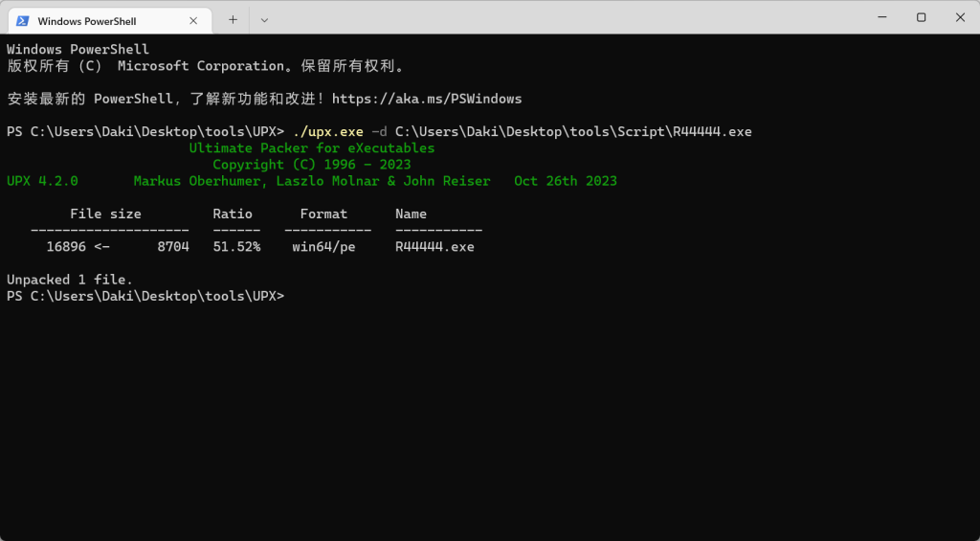This screenshot has width=980, height=541.
Task: Click the UPX 4.2.0 version text
Action: coord(42,181)
